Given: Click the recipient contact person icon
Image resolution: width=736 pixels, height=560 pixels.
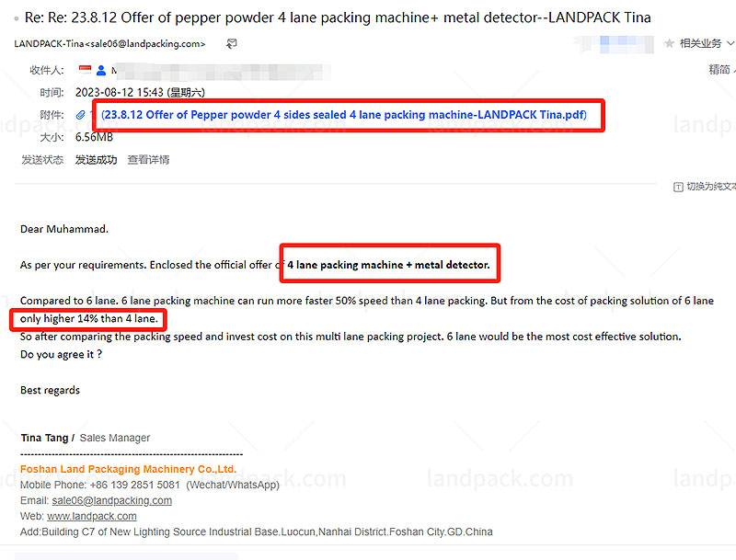Looking at the screenshot, I should pyautogui.click(x=101, y=70).
